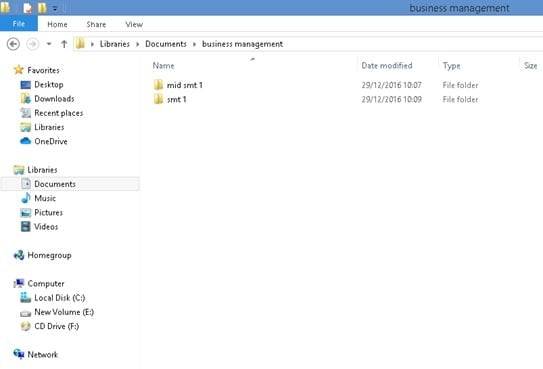543x369 pixels.
Task: Click the Desktop icon in Favorites
Action: coord(26,84)
